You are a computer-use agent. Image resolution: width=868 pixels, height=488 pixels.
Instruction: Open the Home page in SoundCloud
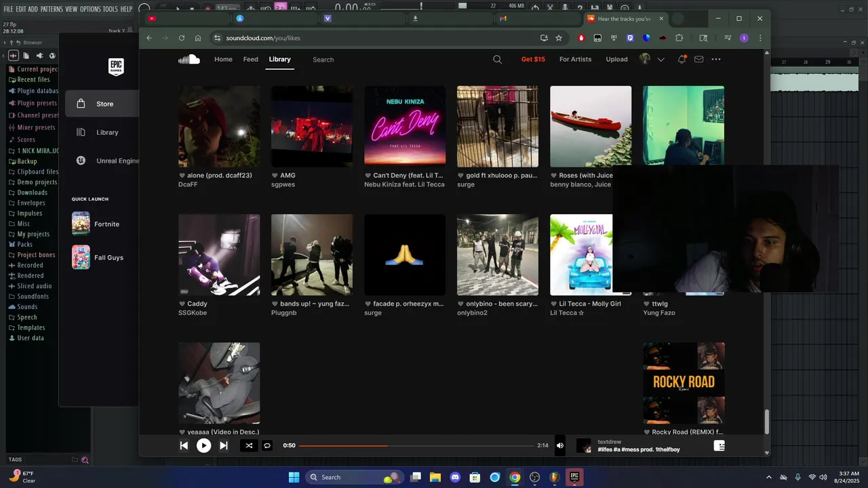pyautogui.click(x=223, y=59)
